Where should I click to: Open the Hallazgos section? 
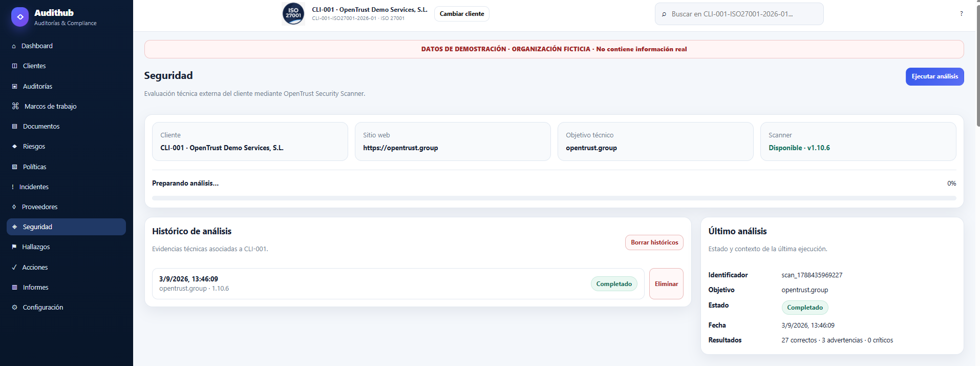click(x=66, y=247)
